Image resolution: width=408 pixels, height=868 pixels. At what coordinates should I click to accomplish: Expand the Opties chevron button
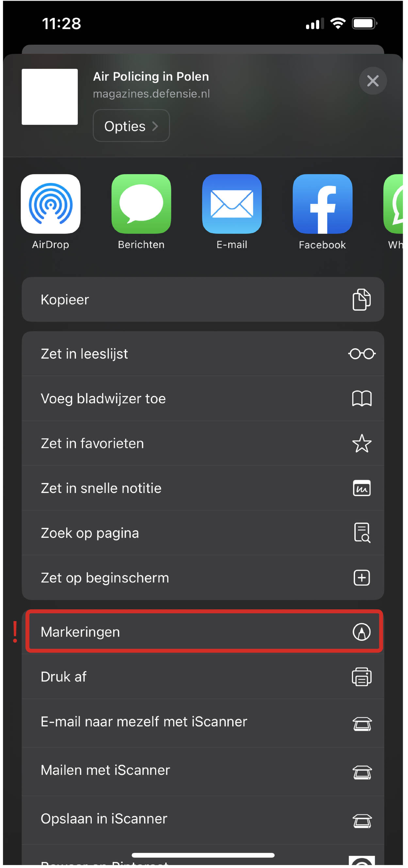(131, 126)
